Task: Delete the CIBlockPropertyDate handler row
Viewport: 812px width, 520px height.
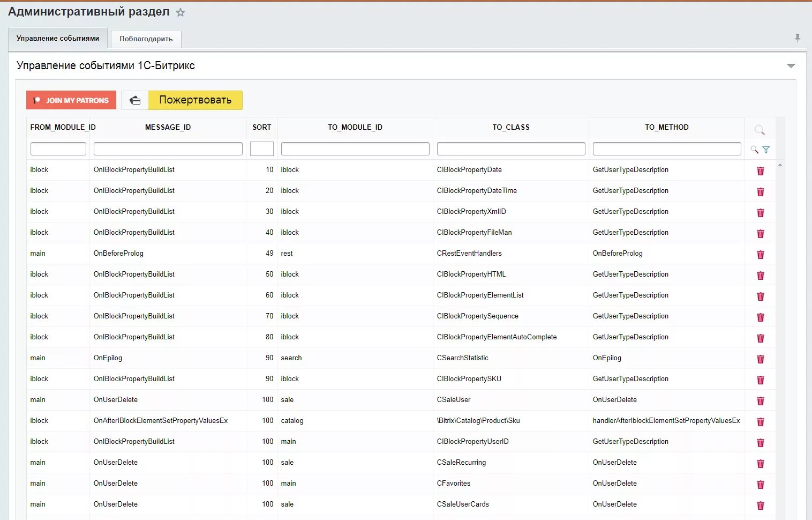Action: click(x=760, y=171)
